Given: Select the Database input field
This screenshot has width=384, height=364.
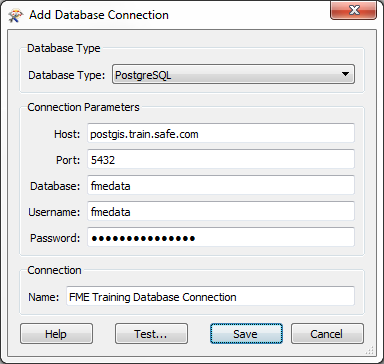Looking at the screenshot, I should click(221, 185).
